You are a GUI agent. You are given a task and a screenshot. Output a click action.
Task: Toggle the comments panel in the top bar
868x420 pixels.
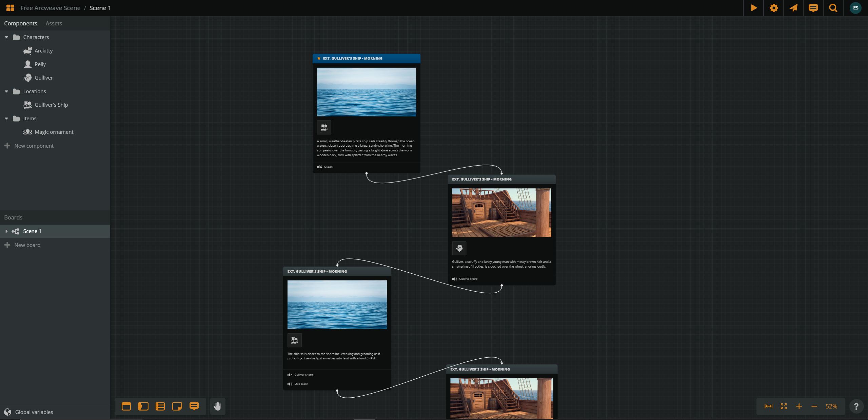click(813, 8)
